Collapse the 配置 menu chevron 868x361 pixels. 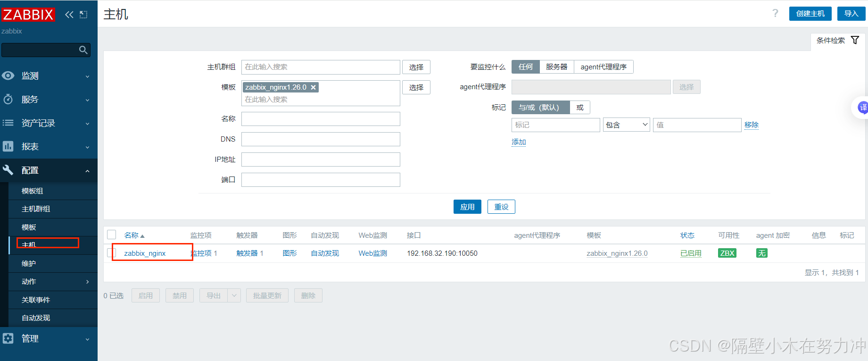(87, 171)
